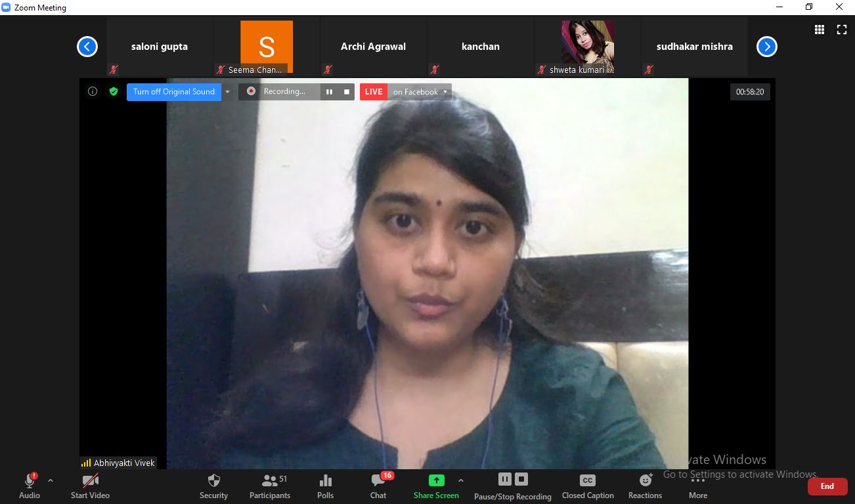Open Reactions smiley menu
855x504 pixels.
click(645, 486)
